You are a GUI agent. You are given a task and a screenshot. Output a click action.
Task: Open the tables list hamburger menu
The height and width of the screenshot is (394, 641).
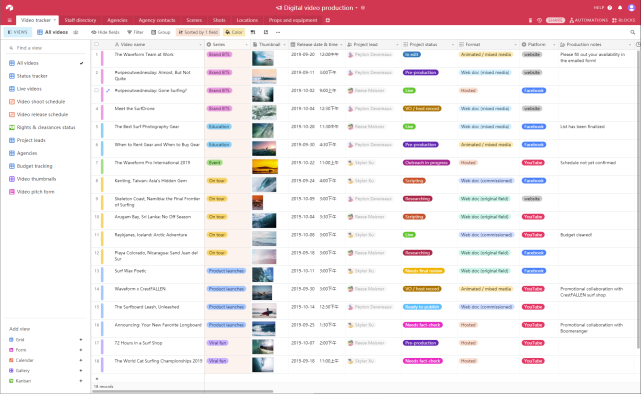click(9, 20)
